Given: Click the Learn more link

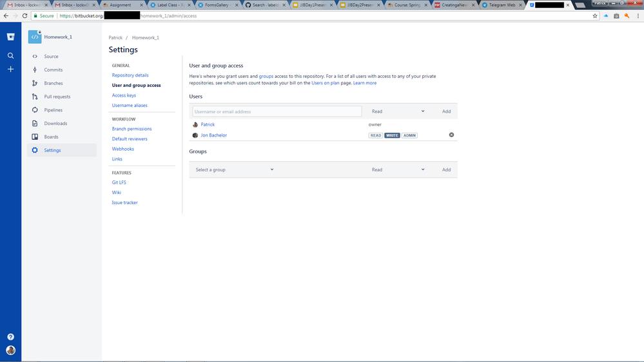Looking at the screenshot, I should click(x=365, y=83).
